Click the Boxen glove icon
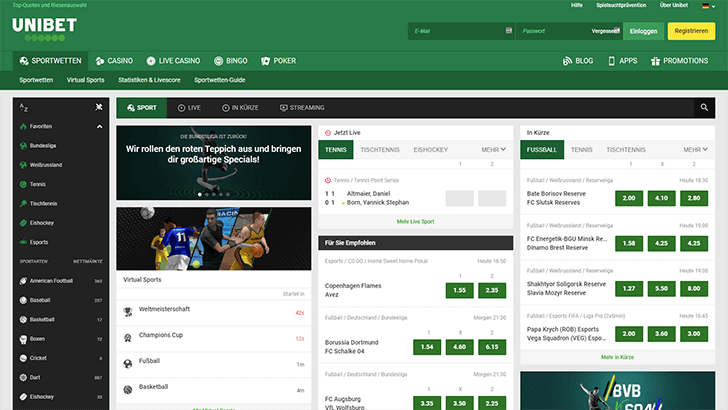The image size is (728, 410). (x=23, y=339)
